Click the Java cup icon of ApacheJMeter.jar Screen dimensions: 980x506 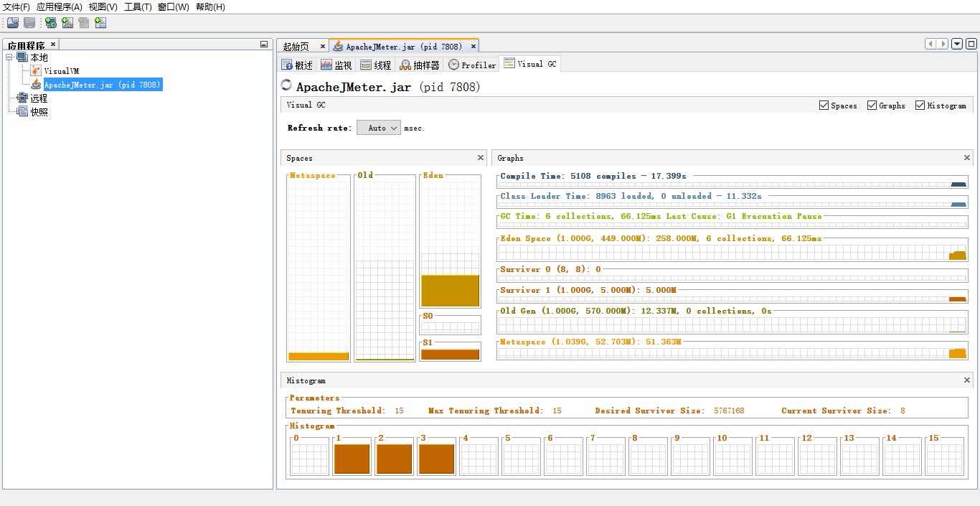pyautogui.click(x=36, y=85)
